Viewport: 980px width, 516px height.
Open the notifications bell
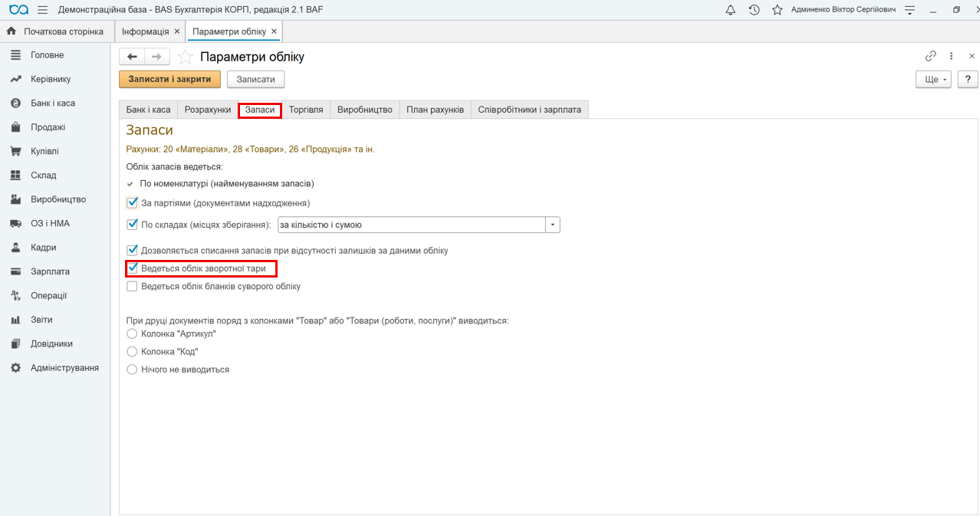[730, 10]
